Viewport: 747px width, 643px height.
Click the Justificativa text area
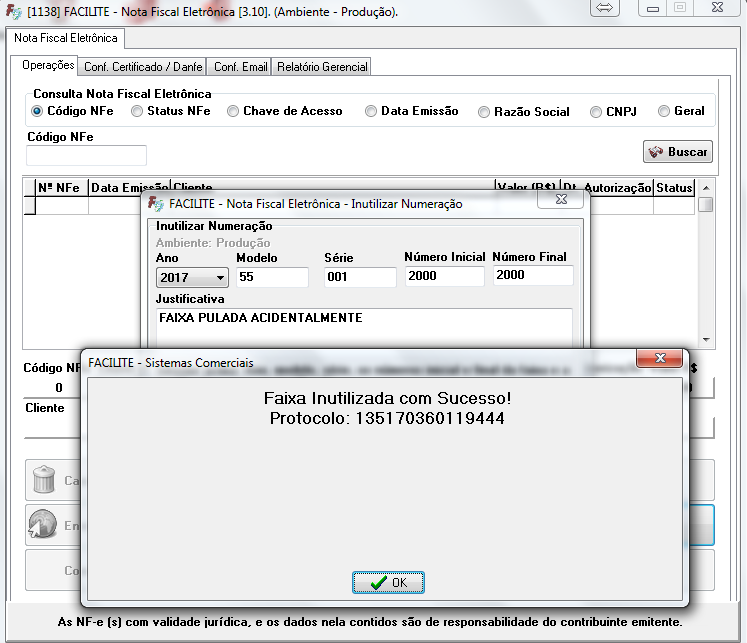(x=364, y=327)
